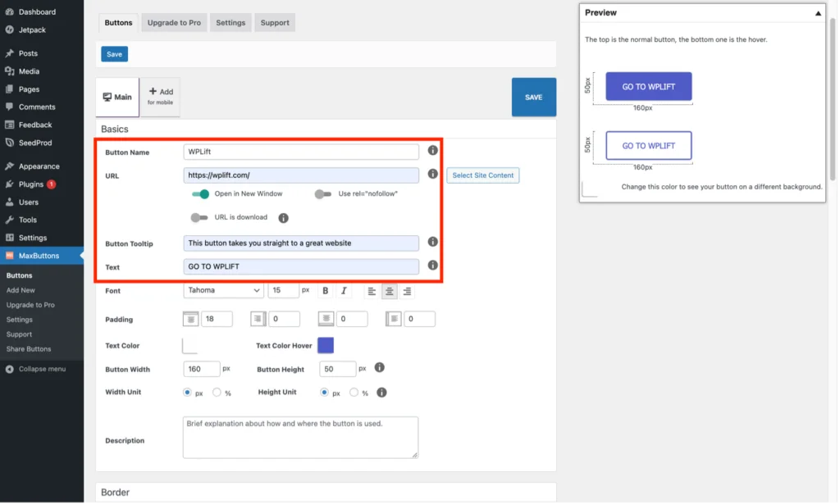The height and width of the screenshot is (504, 840).
Task: Click the Text input field
Action: [x=301, y=267]
